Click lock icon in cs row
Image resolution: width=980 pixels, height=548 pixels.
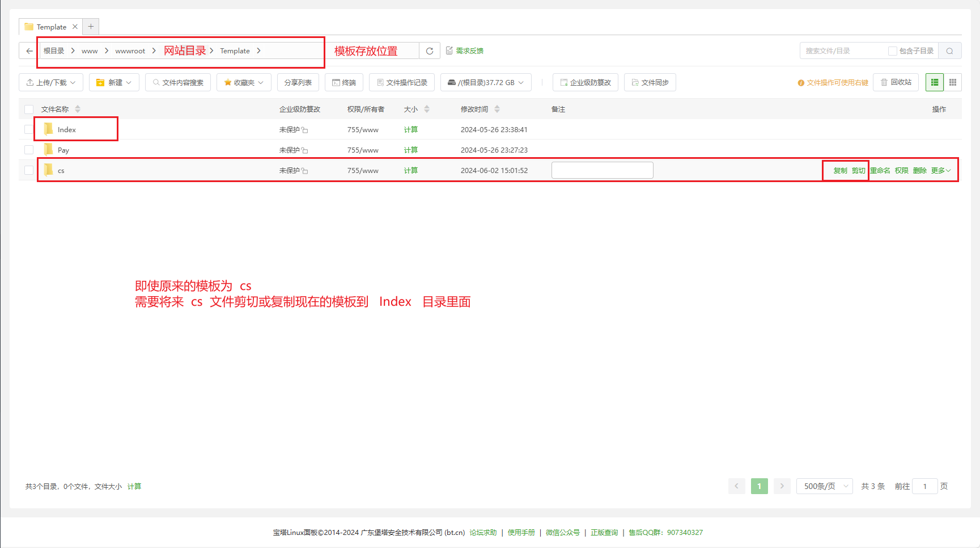[305, 171]
